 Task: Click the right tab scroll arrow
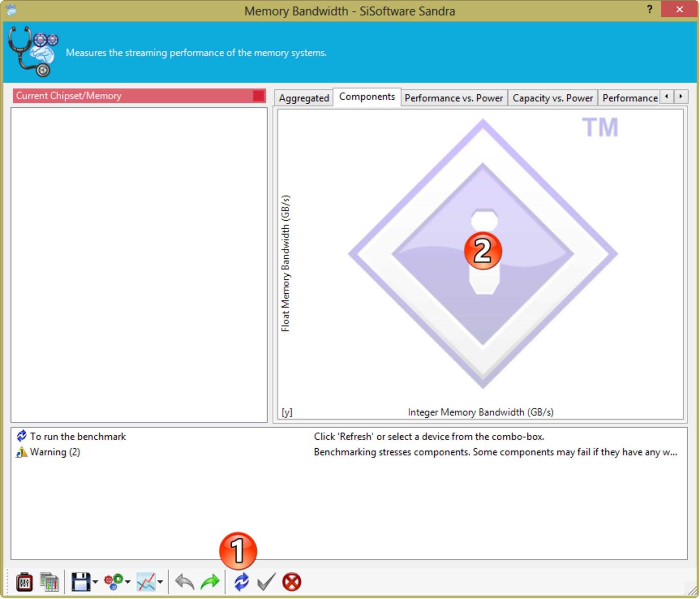681,97
